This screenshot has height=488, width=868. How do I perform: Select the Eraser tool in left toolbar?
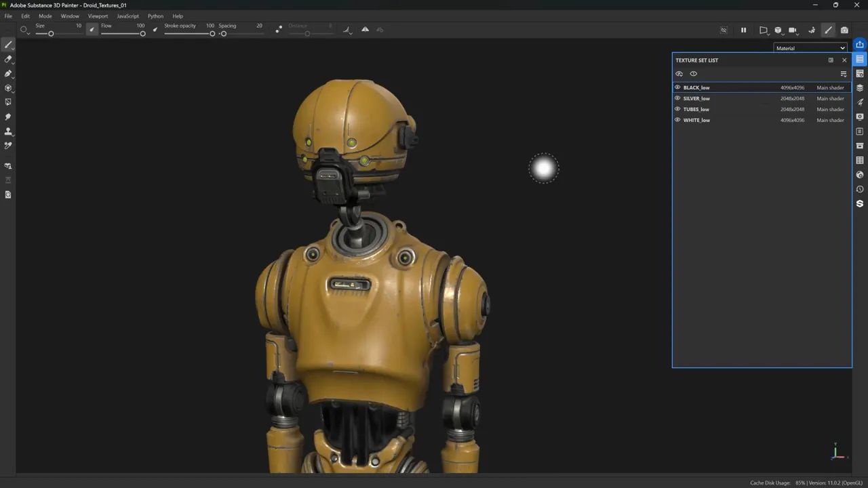pyautogui.click(x=8, y=59)
